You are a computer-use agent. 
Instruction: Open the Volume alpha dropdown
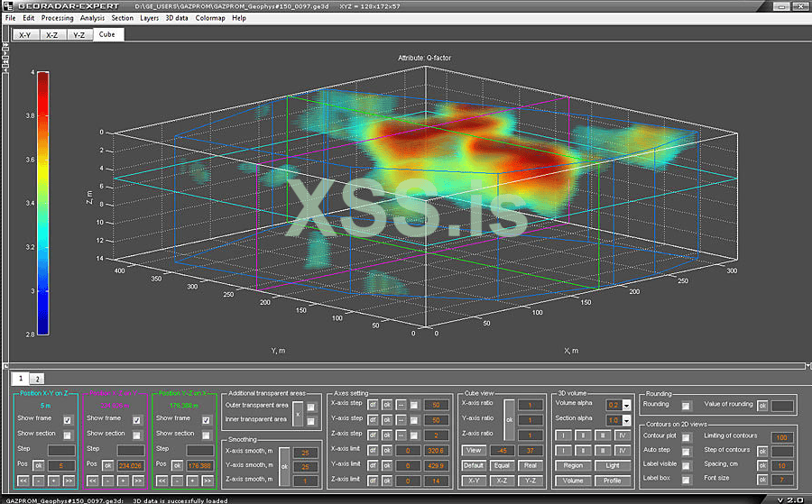click(x=625, y=406)
